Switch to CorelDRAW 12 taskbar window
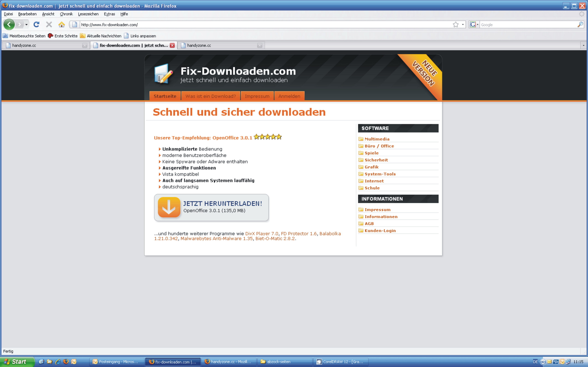588x367 pixels. click(341, 362)
